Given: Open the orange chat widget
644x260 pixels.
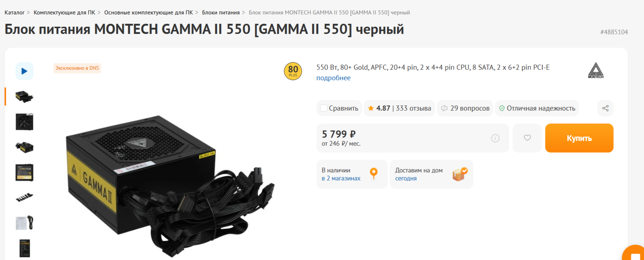Looking at the screenshot, I should [x=633, y=253].
